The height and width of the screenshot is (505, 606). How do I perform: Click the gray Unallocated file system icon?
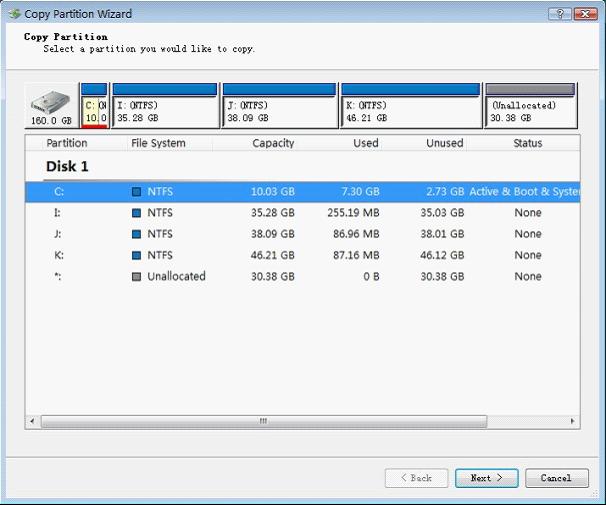(137, 277)
